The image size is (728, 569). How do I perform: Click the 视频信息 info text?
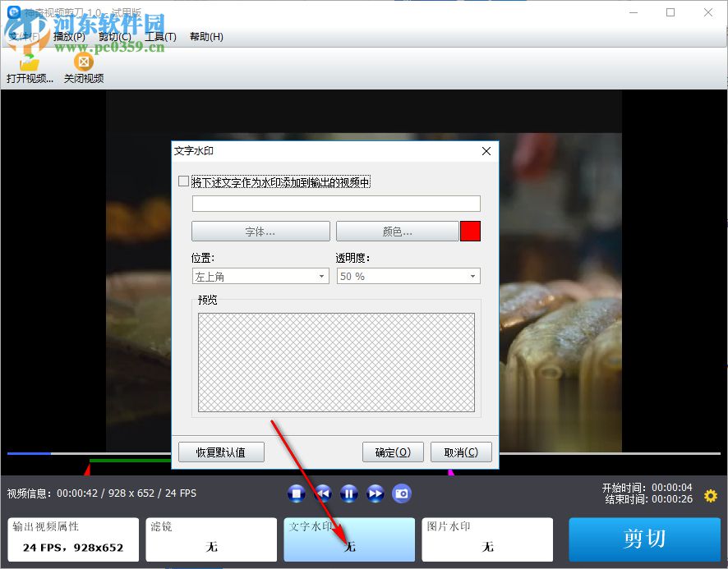(102, 493)
